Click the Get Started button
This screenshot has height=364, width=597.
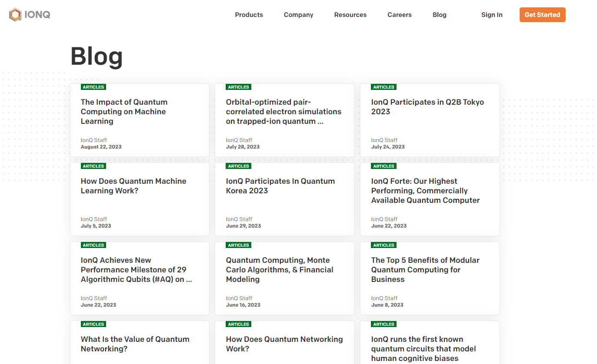542,15
